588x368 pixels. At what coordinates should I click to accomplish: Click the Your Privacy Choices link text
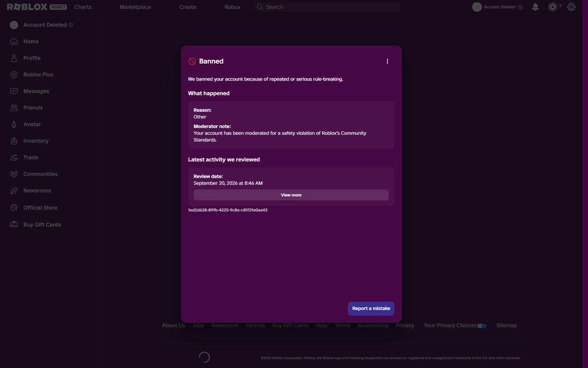pos(450,325)
